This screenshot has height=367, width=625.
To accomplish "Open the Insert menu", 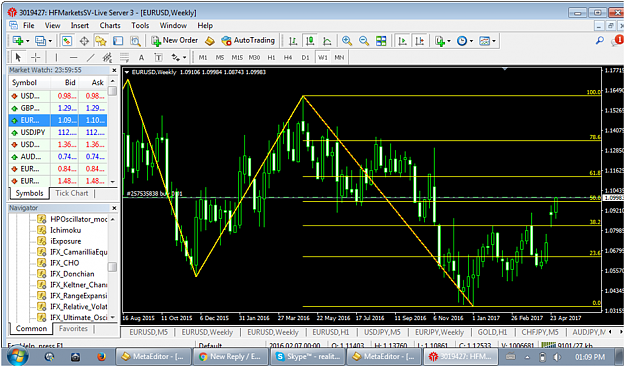I will point(80,26).
